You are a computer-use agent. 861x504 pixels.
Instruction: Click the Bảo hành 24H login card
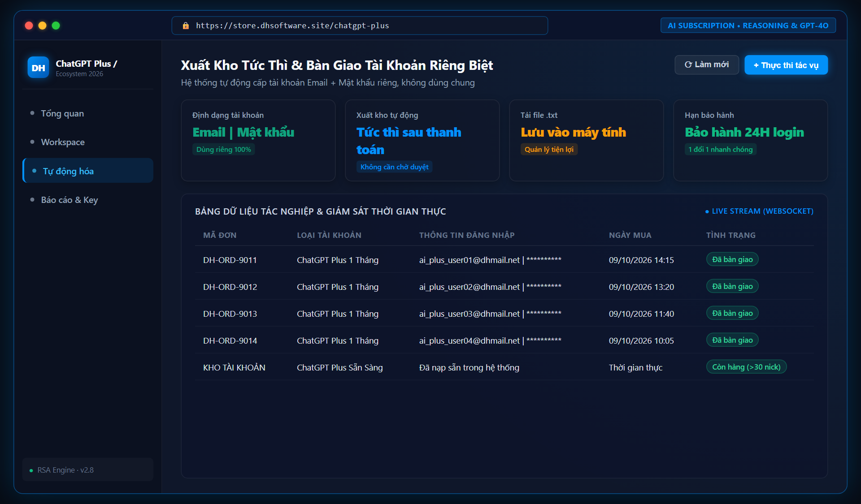point(751,140)
